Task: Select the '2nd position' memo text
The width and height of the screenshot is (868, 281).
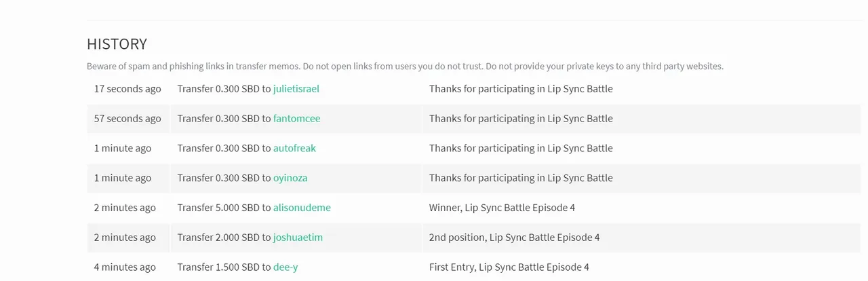Action: coord(515,238)
